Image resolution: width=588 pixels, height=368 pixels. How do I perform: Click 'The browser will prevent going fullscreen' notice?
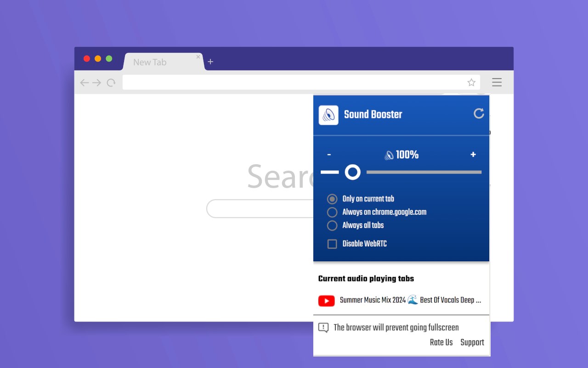click(396, 328)
